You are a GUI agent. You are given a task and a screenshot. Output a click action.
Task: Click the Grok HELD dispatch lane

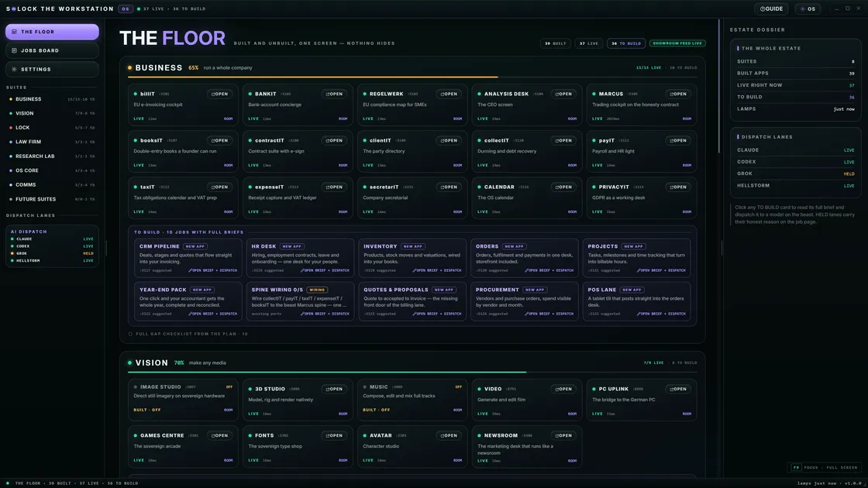click(x=795, y=174)
